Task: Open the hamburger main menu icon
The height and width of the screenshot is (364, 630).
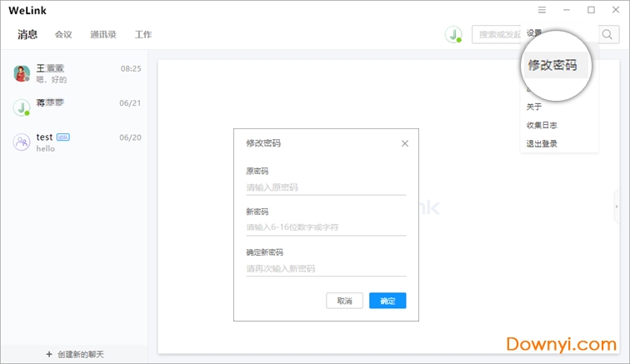Action: pyautogui.click(x=542, y=10)
